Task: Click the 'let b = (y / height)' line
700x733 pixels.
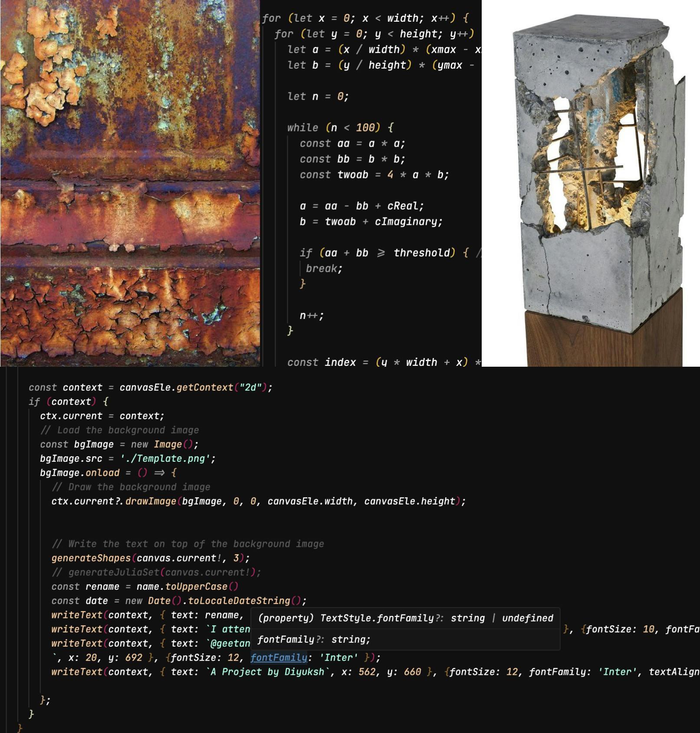Action: (x=381, y=65)
